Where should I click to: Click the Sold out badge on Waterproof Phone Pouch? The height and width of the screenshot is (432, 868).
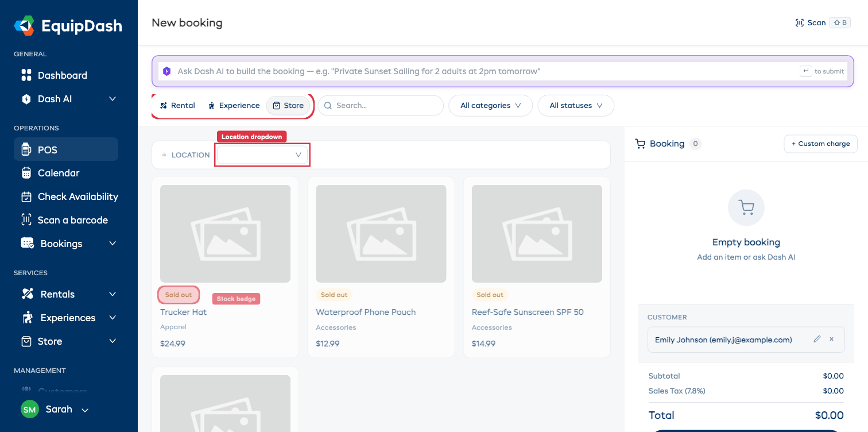tap(334, 295)
